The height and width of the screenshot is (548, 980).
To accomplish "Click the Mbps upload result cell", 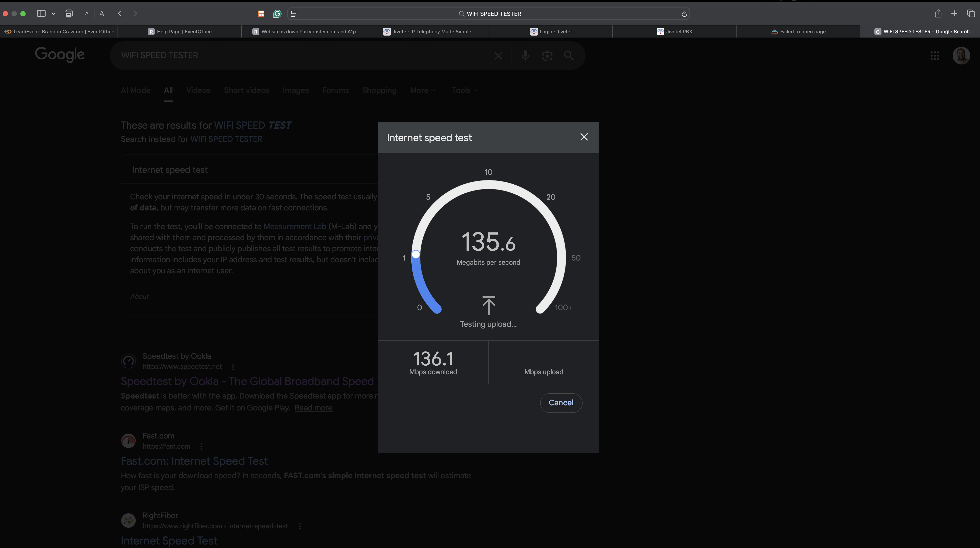I will pyautogui.click(x=544, y=362).
